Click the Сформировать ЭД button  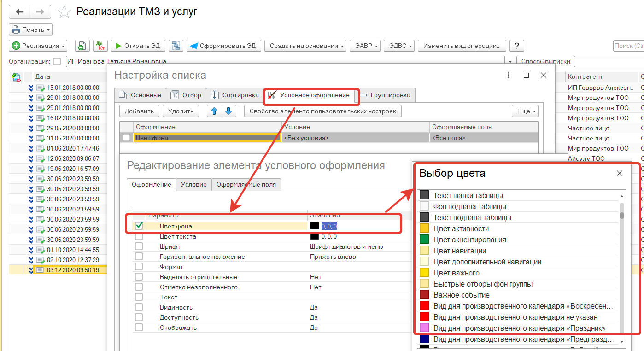[x=224, y=46]
